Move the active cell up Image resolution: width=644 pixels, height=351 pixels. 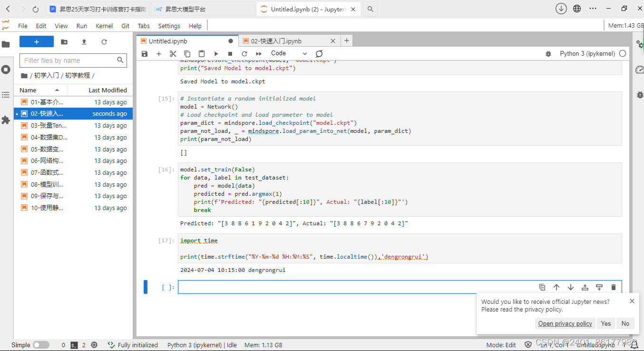coord(556,287)
